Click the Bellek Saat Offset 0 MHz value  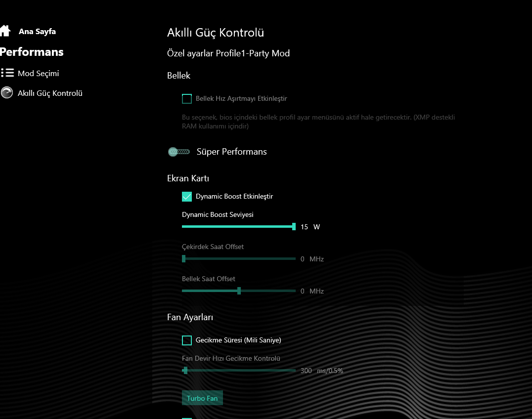(x=312, y=291)
